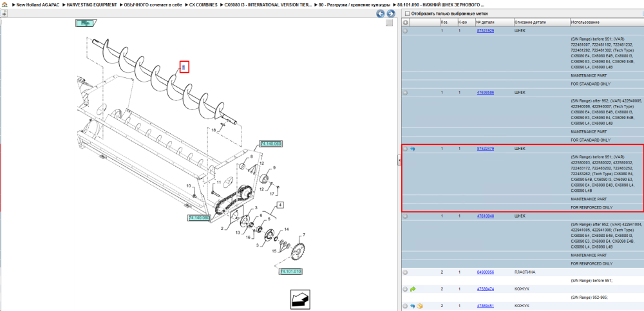Open breadcrumb 'CX COMBINES'
Screen dimensions: 644x311
(204, 5)
